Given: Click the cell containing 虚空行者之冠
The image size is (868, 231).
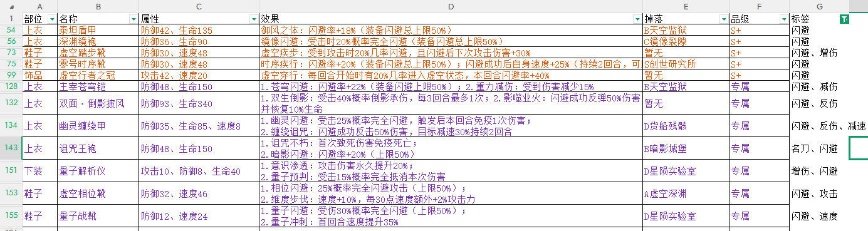Looking at the screenshot, I should 98,75.
